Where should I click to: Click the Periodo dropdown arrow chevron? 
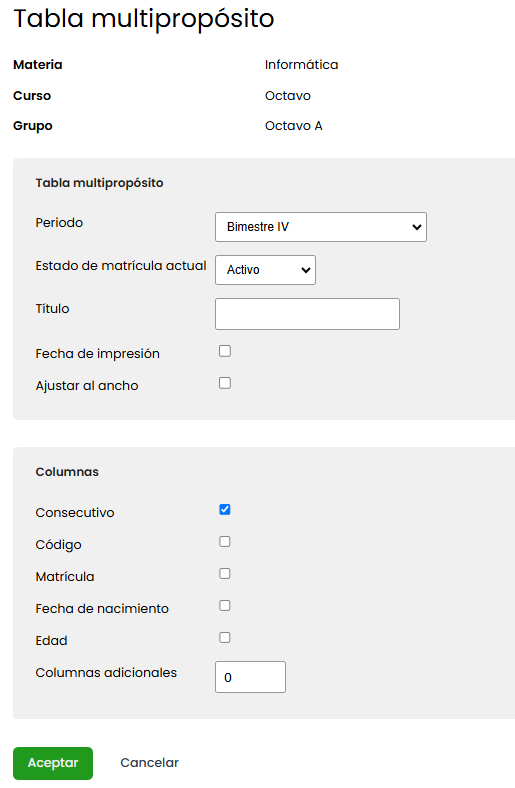point(417,227)
